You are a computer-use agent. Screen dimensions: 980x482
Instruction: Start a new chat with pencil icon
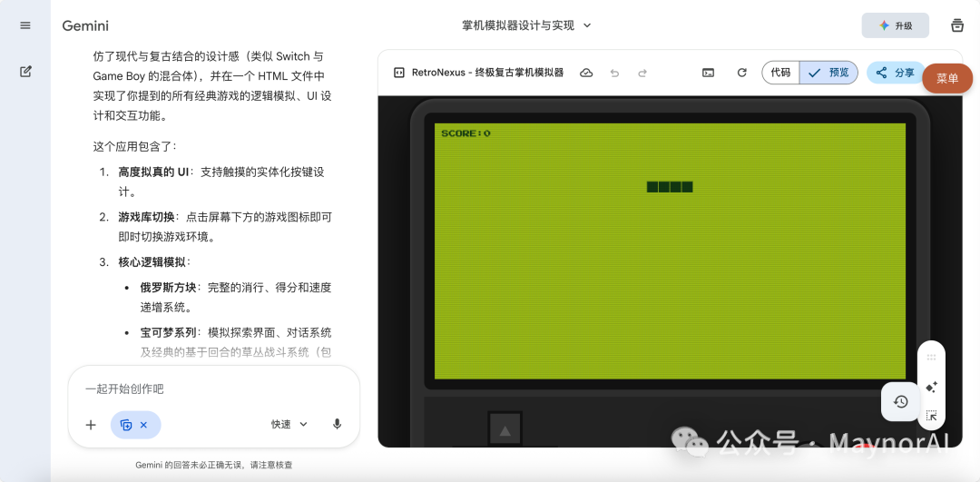pyautogui.click(x=25, y=72)
